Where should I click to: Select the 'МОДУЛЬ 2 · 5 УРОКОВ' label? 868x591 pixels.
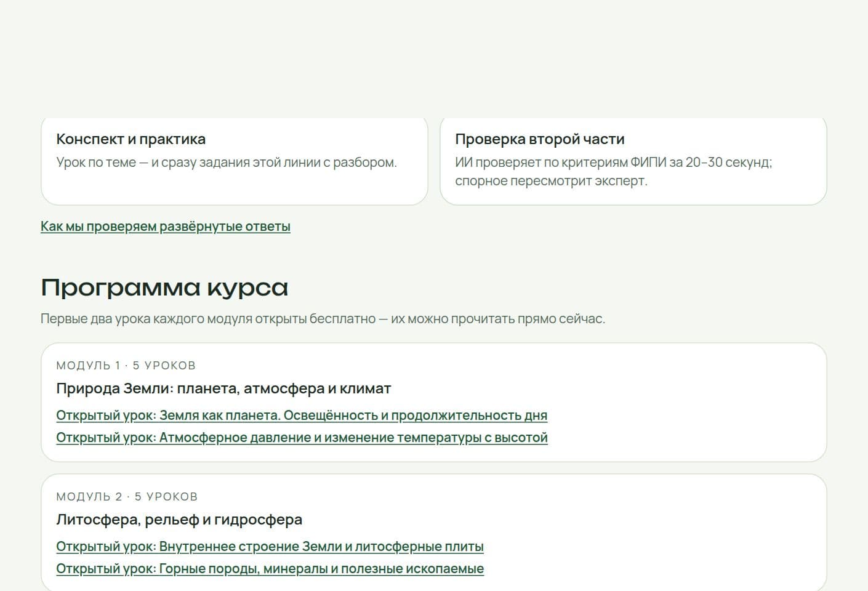(127, 497)
